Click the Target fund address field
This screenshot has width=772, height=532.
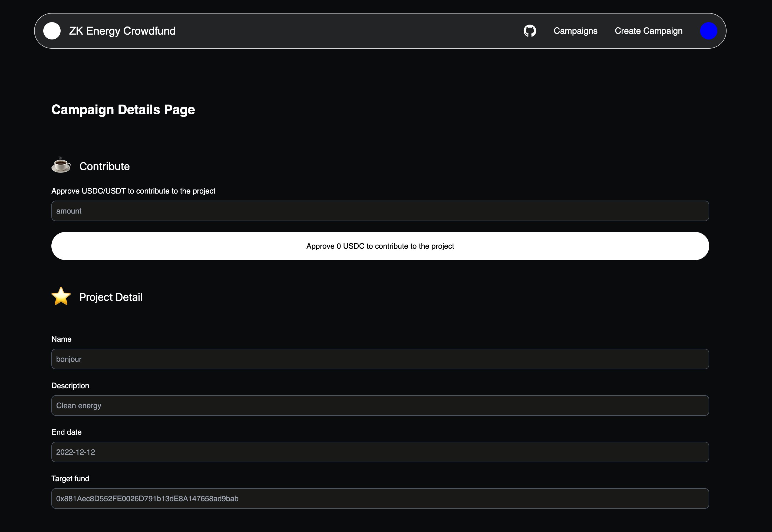pos(380,498)
